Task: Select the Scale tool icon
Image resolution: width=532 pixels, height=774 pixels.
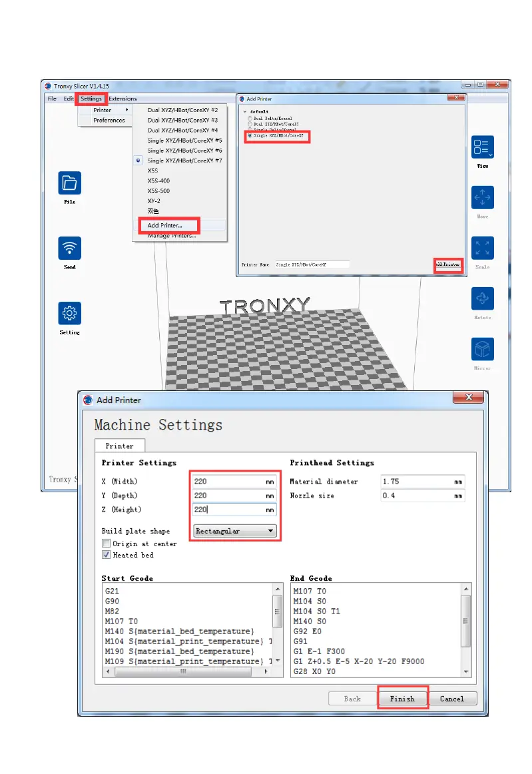Action: coord(483,248)
